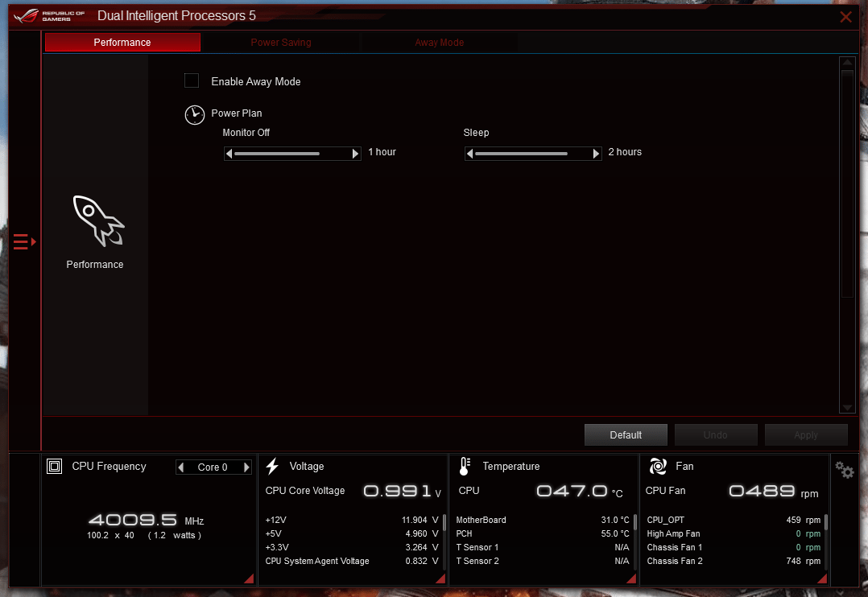Switch to the Away Mode tab
The height and width of the screenshot is (597, 868).
pos(439,43)
